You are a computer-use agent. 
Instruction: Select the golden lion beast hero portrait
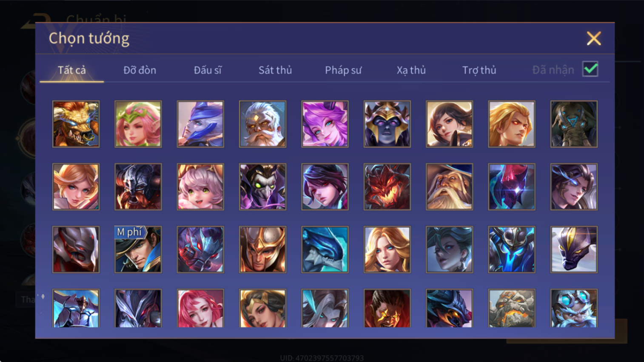[x=76, y=124]
